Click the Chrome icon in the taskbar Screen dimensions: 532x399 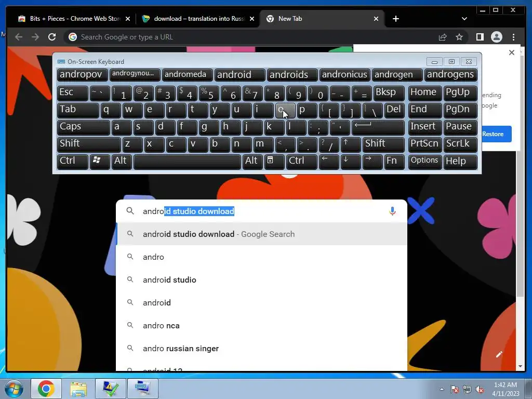46,389
